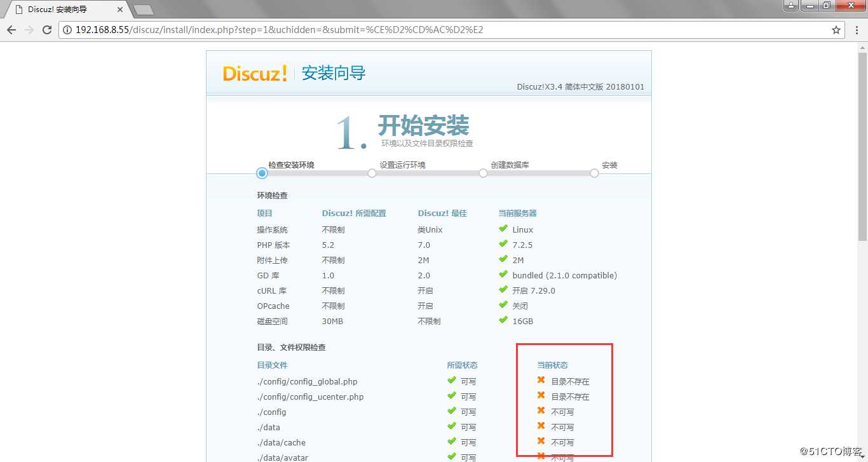Click green check in ./data/cache 可写
The image size is (868, 462).
coord(452,441)
